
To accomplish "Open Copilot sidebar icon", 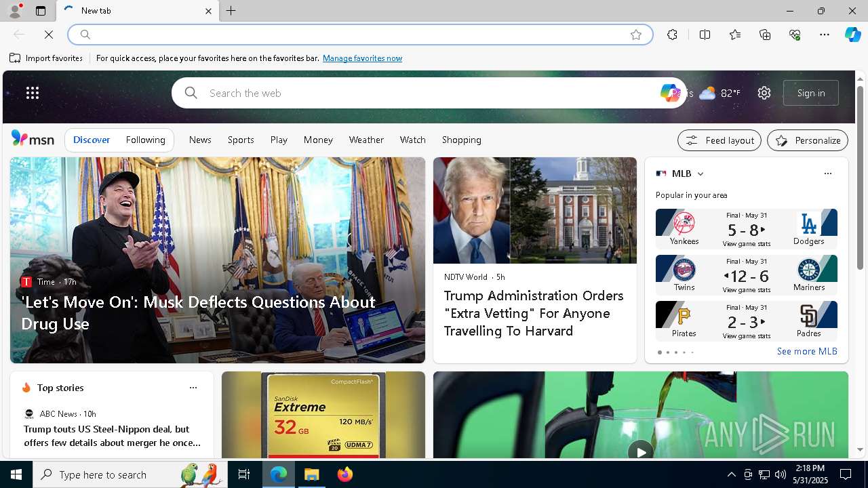I will [x=852, y=35].
